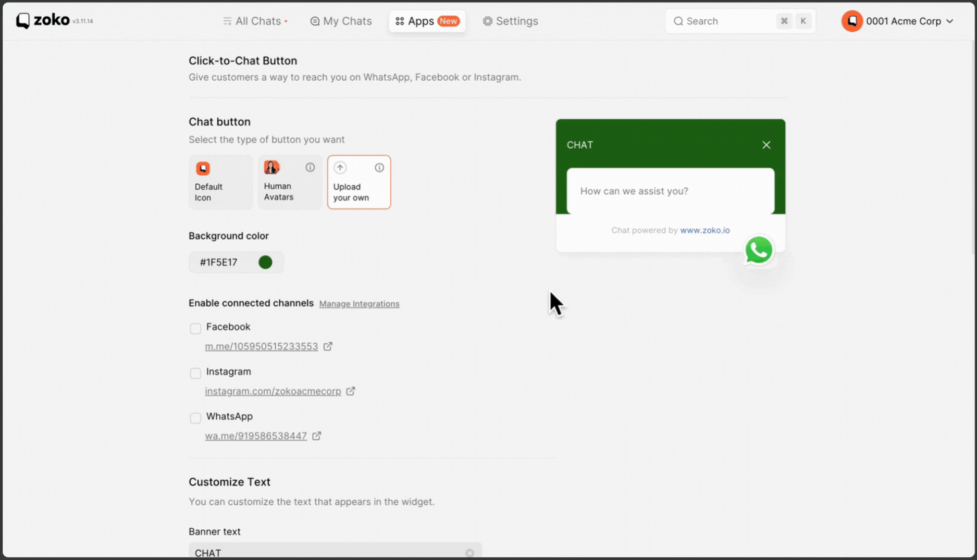The width and height of the screenshot is (977, 560).
Task: Click the Default Icon orange logo
Action: click(203, 168)
